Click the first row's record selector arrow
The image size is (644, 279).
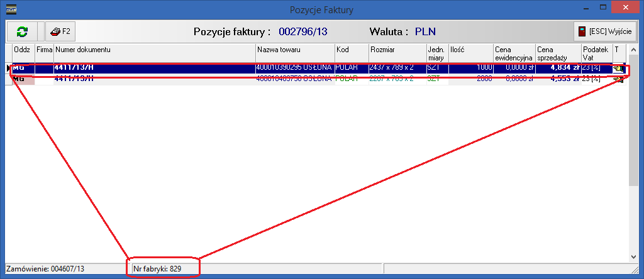point(8,68)
